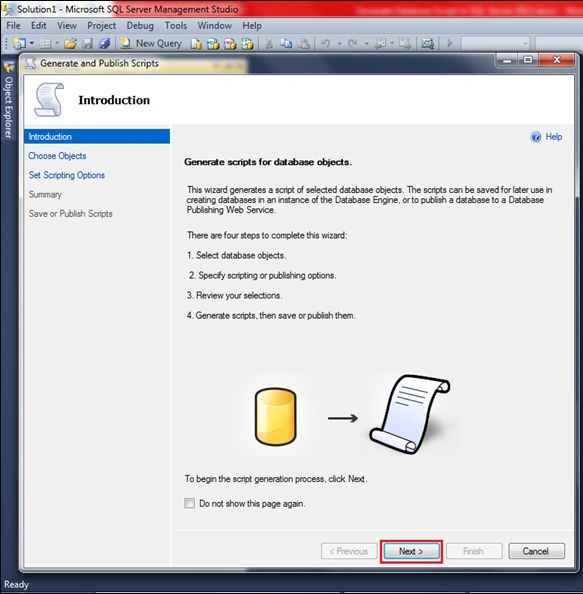Click the Undo toolbar icon
This screenshot has height=594, width=583.
[x=326, y=44]
